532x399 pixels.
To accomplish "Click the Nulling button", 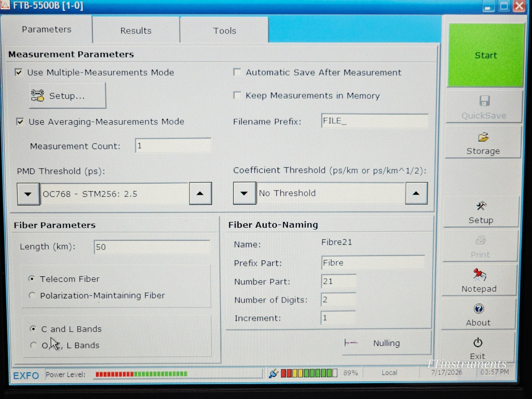I will coord(386,343).
